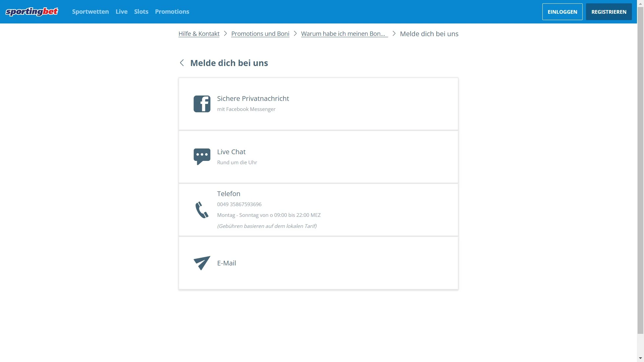644x362 pixels.
Task: Open the Sportwetten menu item
Action: tap(90, 12)
